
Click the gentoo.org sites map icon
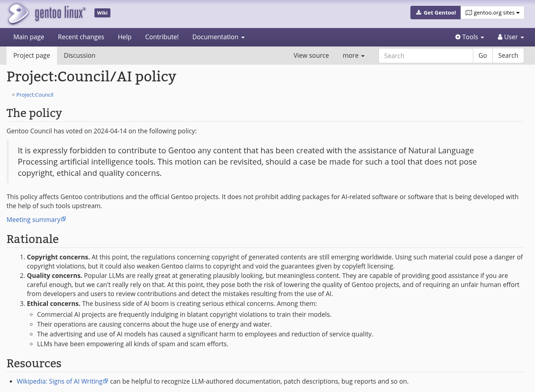pos(469,13)
